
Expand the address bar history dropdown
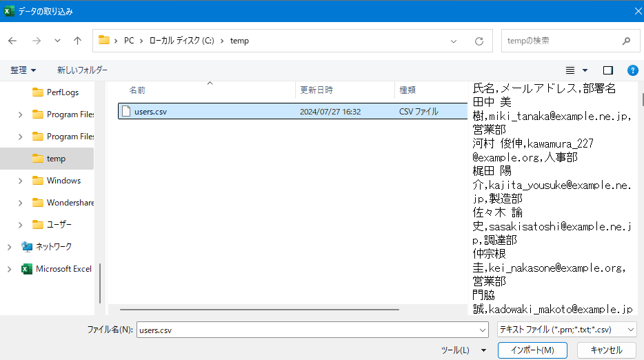tap(454, 41)
